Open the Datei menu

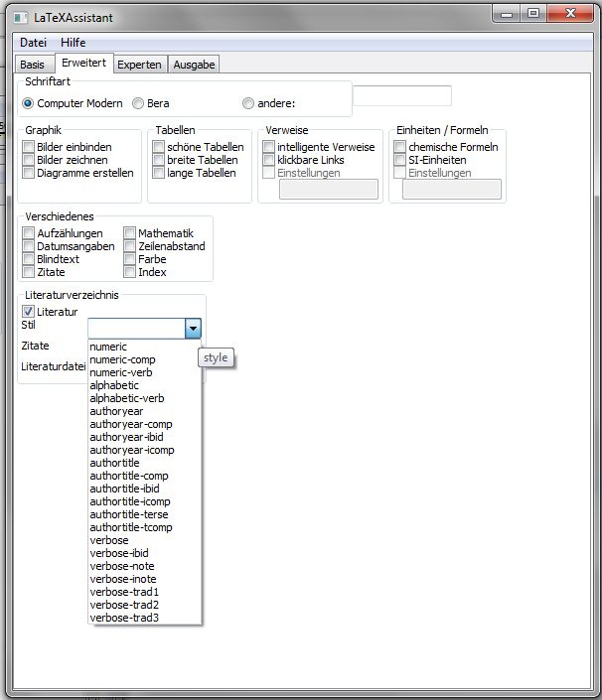point(33,43)
